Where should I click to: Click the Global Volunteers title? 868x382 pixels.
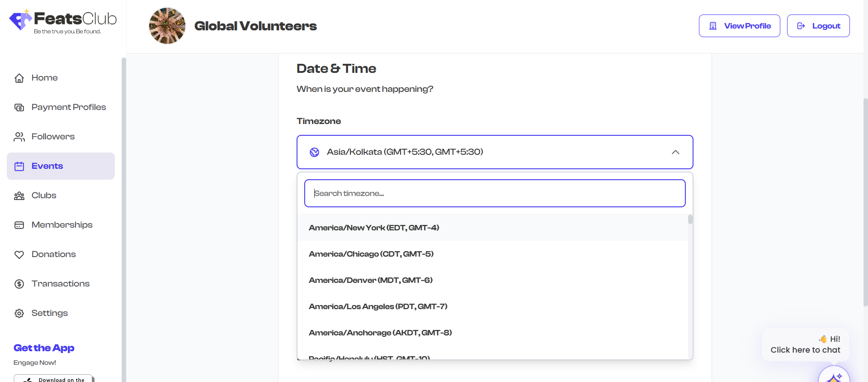255,26
